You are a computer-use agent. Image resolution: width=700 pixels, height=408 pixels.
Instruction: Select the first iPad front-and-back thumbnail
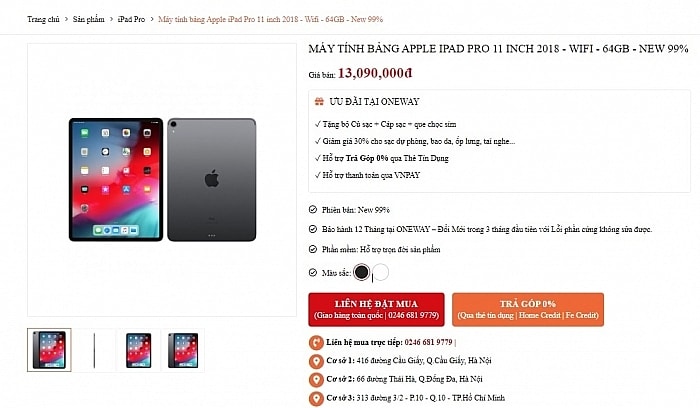(x=49, y=350)
